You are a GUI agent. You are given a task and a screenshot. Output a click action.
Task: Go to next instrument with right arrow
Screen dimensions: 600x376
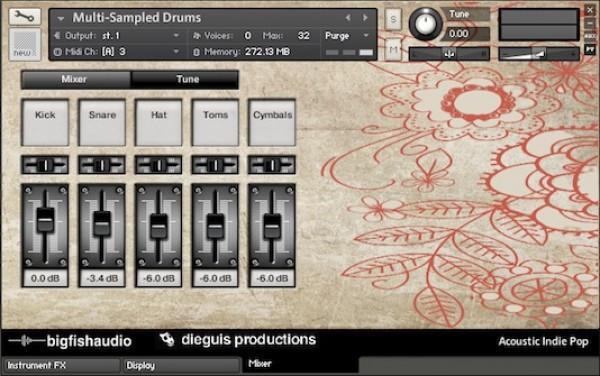(365, 18)
